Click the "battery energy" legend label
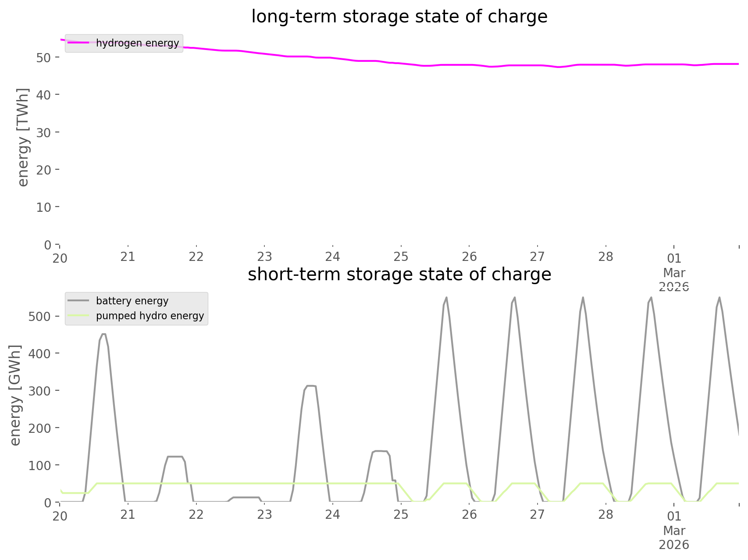The image size is (748, 560). tap(132, 301)
